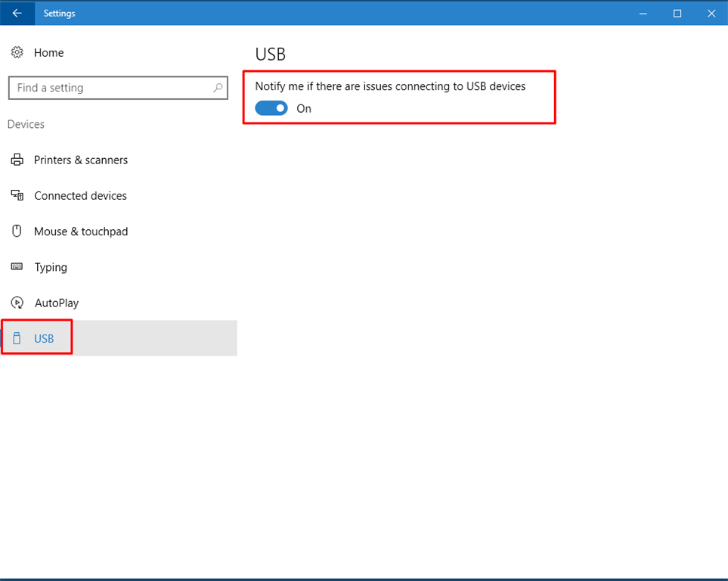The height and width of the screenshot is (581, 728).
Task: Click the Typing keyboard icon
Action: pos(17,267)
